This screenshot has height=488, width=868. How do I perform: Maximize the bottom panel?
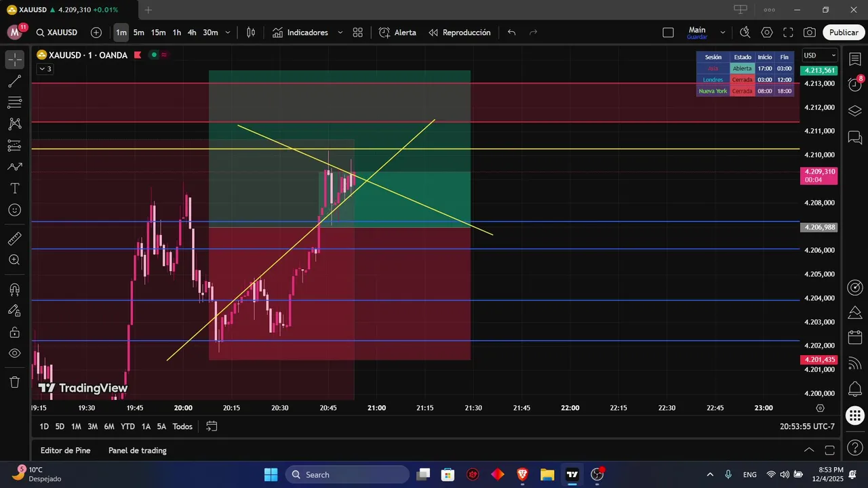point(830,450)
